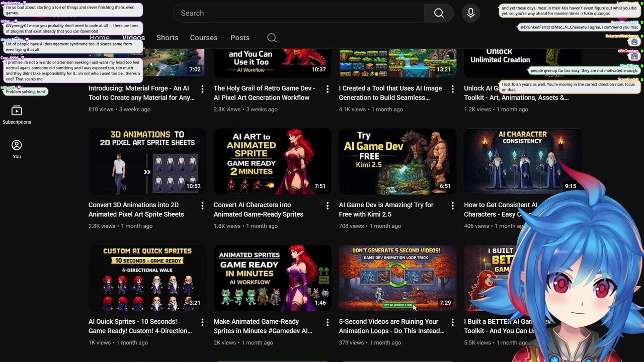The width and height of the screenshot is (644, 362).
Task: Switch to the Home channel tab
Action: point(100,38)
